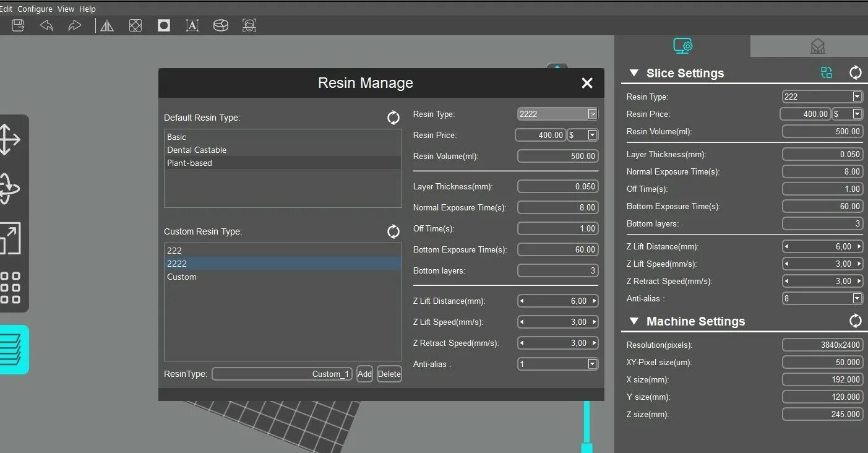Click the cut model disk icon

coord(221,25)
